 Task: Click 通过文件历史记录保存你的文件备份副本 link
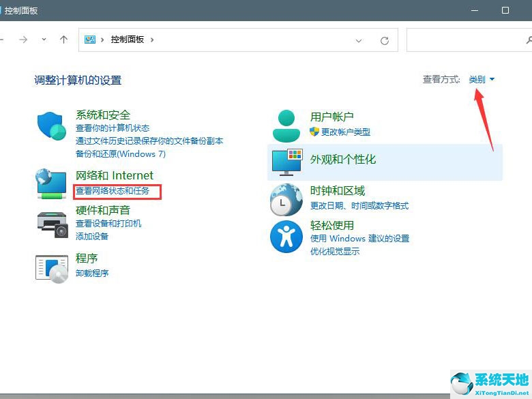click(x=149, y=141)
